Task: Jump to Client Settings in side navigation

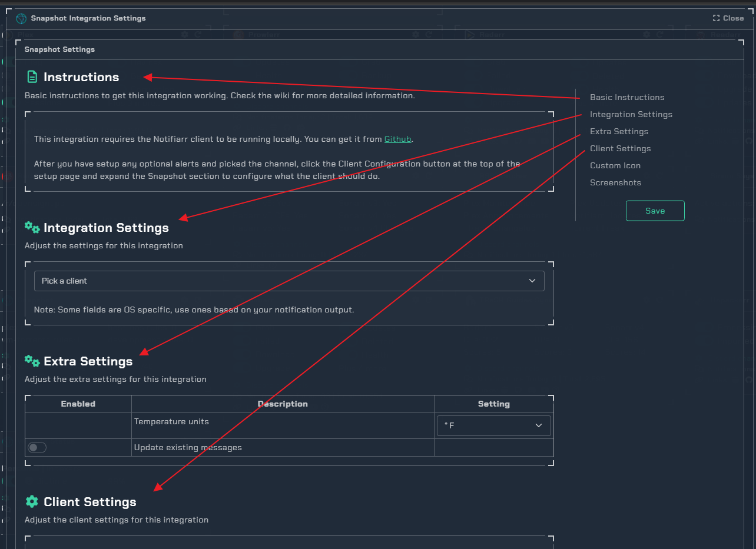Action: [621, 148]
